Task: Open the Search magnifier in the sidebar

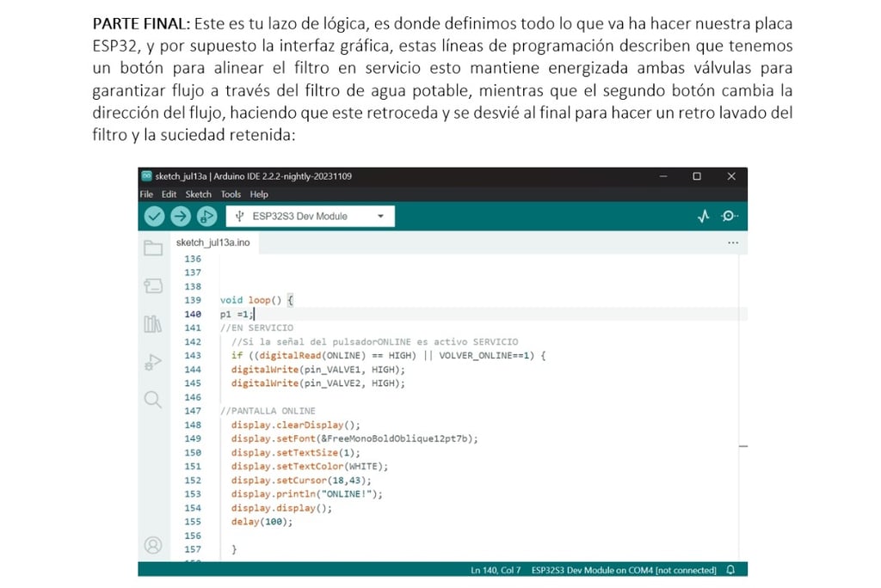Action: 153,399
